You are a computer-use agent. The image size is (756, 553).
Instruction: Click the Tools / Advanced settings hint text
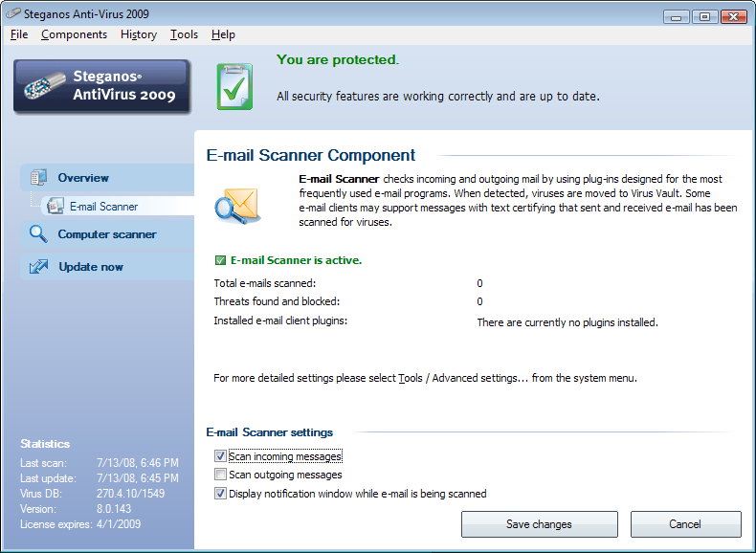(x=425, y=379)
